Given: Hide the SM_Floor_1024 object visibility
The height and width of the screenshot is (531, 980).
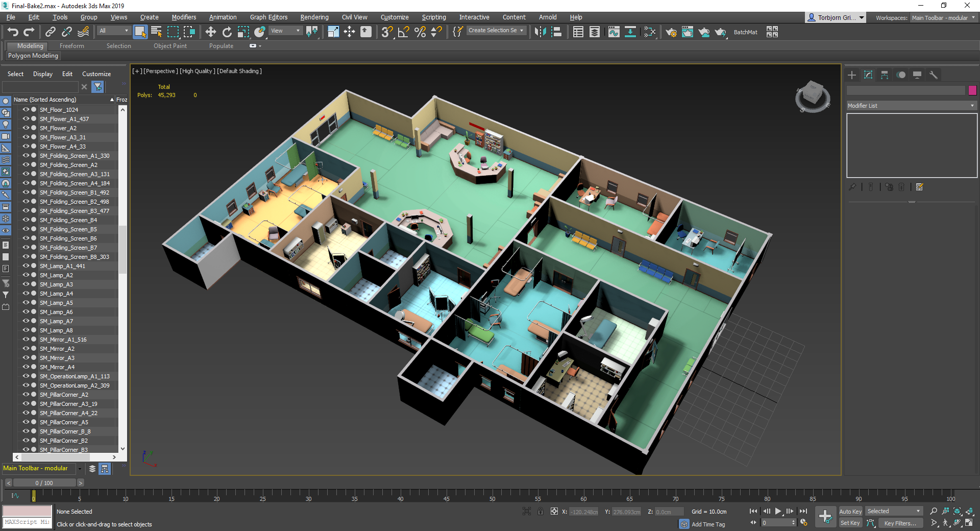Looking at the screenshot, I should pos(26,109).
